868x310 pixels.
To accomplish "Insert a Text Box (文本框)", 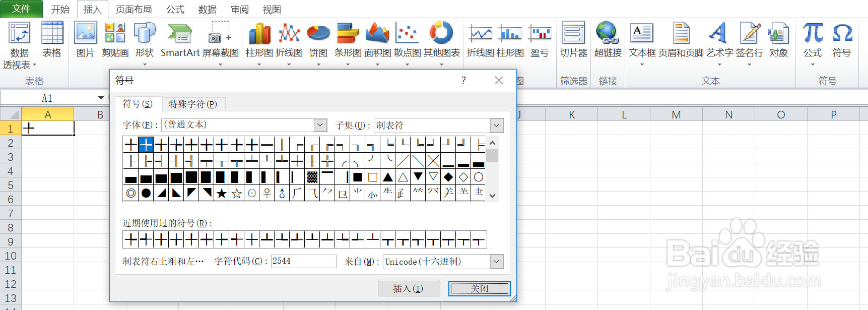I will (x=642, y=43).
